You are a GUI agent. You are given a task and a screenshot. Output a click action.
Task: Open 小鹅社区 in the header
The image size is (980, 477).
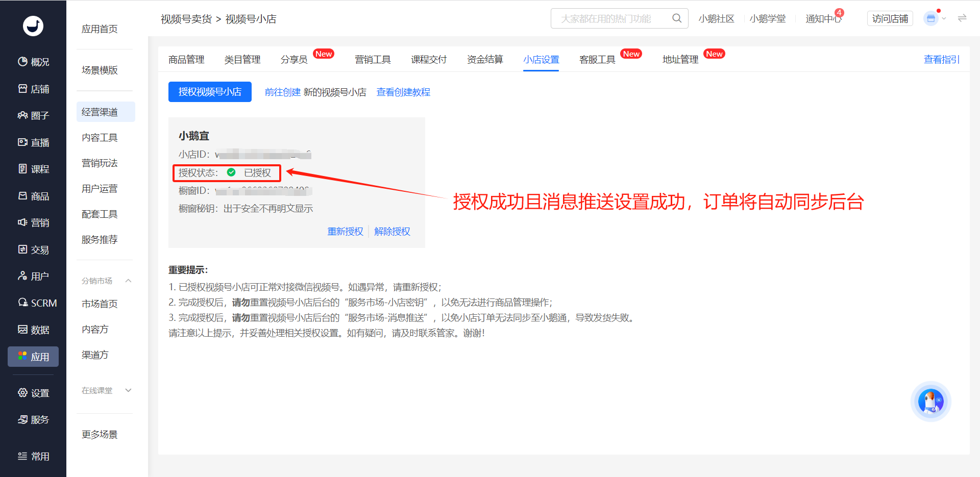[x=716, y=18]
